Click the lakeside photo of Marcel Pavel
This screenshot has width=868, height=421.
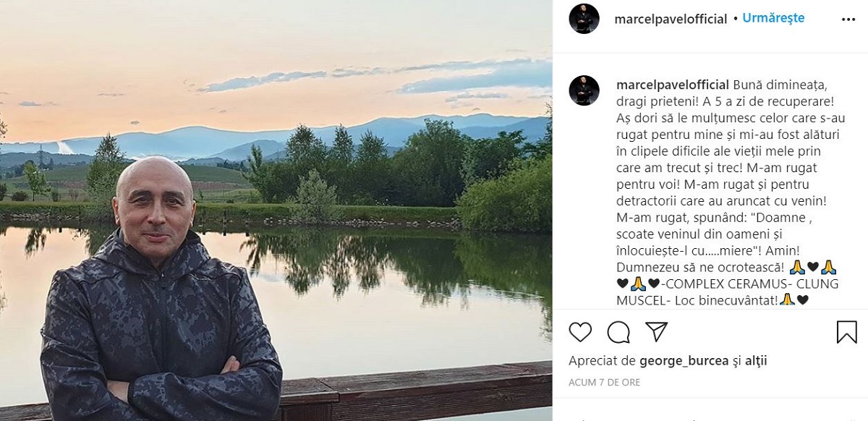(275, 210)
